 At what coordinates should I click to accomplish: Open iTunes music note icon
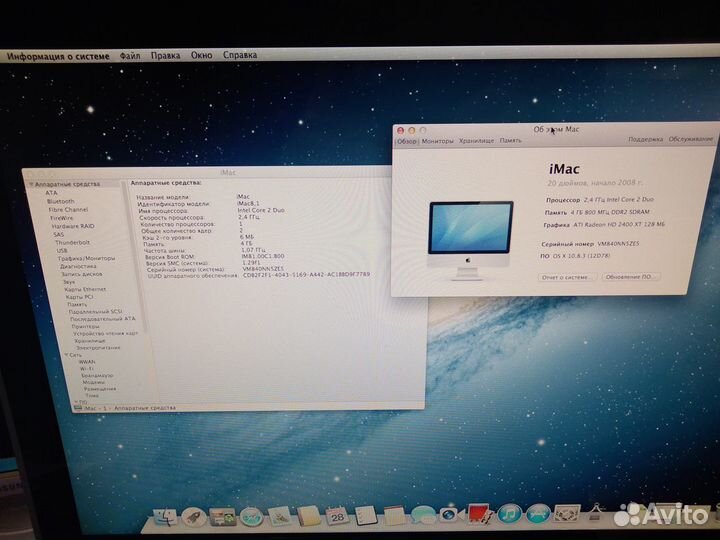pos(509,513)
